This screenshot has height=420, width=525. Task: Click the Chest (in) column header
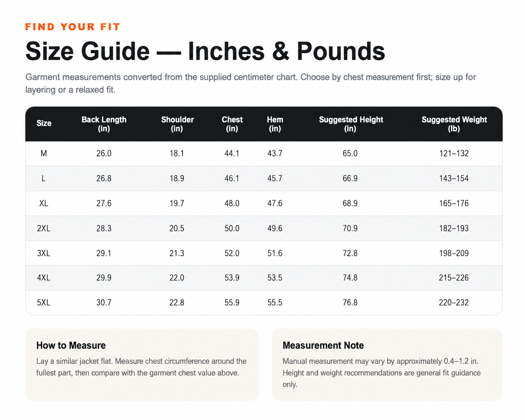click(232, 124)
